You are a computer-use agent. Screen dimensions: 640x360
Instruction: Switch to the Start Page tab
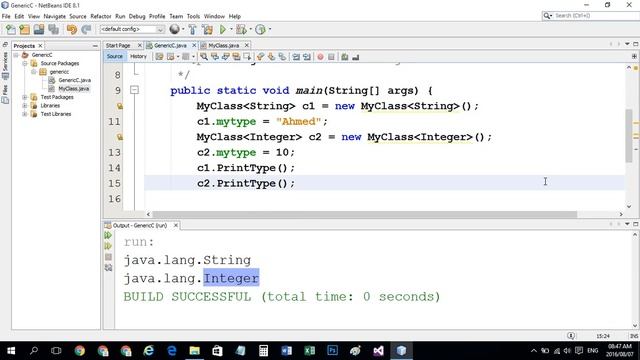118,45
